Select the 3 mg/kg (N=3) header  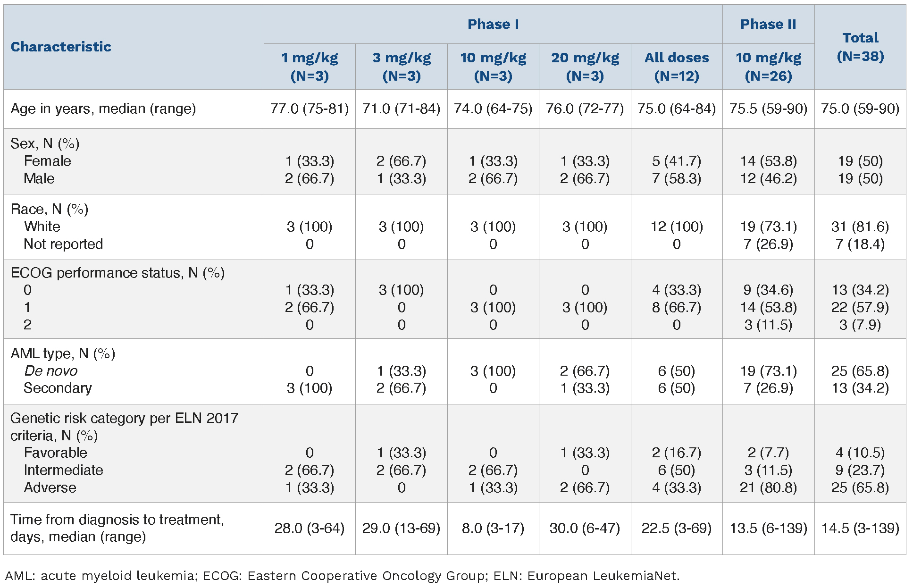pos(401,67)
